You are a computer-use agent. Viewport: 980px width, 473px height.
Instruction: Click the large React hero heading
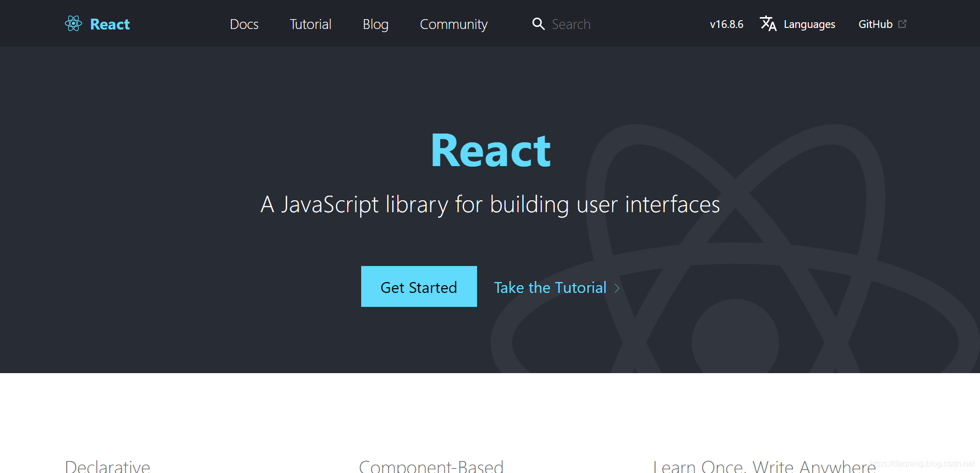coord(491,151)
